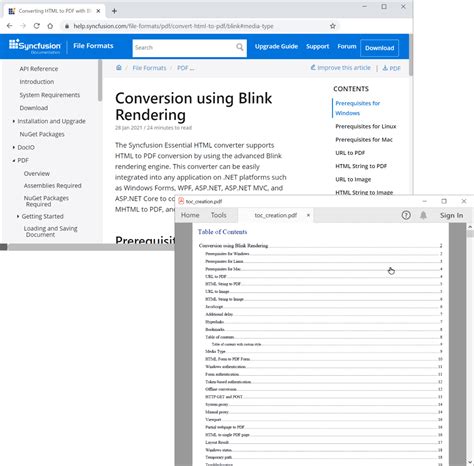Open Introduction in sidebar

coord(37,82)
